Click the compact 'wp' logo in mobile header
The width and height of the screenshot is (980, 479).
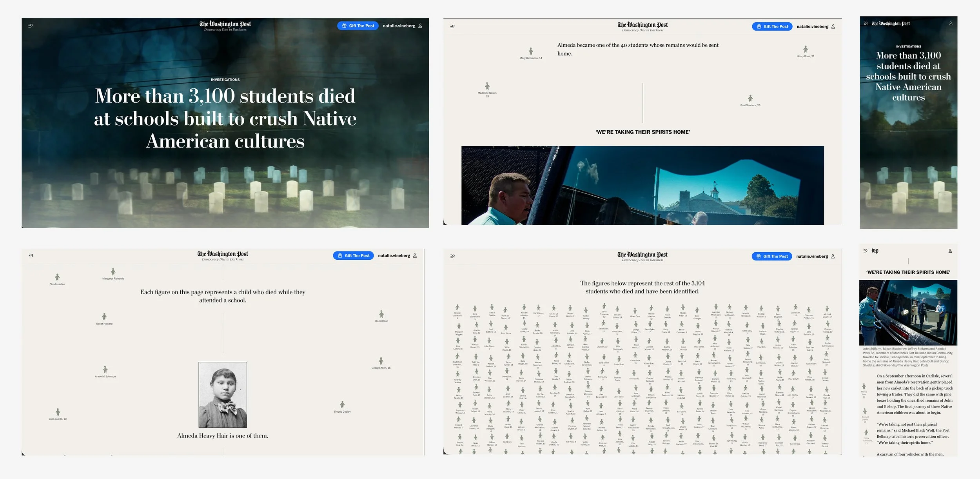tap(875, 251)
